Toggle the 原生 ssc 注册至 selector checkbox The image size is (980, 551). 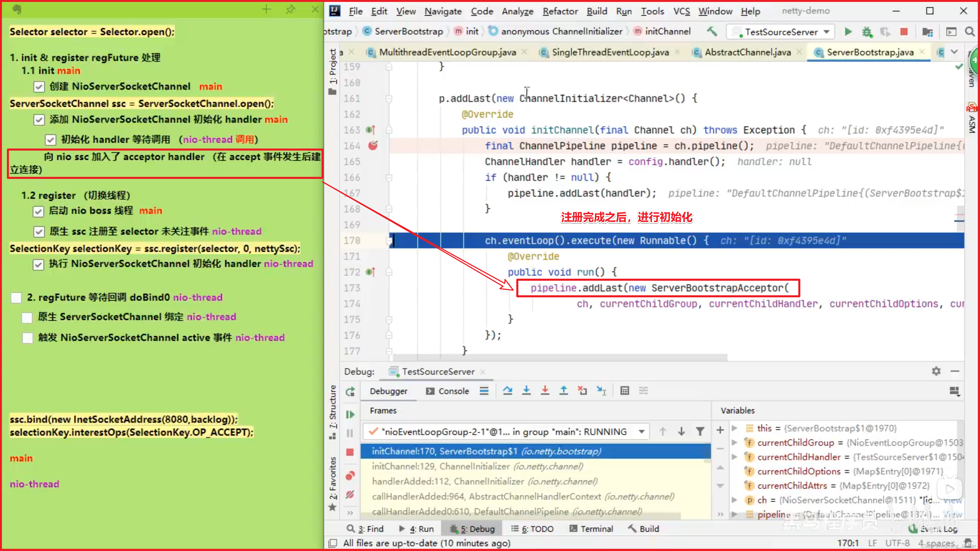click(x=39, y=232)
